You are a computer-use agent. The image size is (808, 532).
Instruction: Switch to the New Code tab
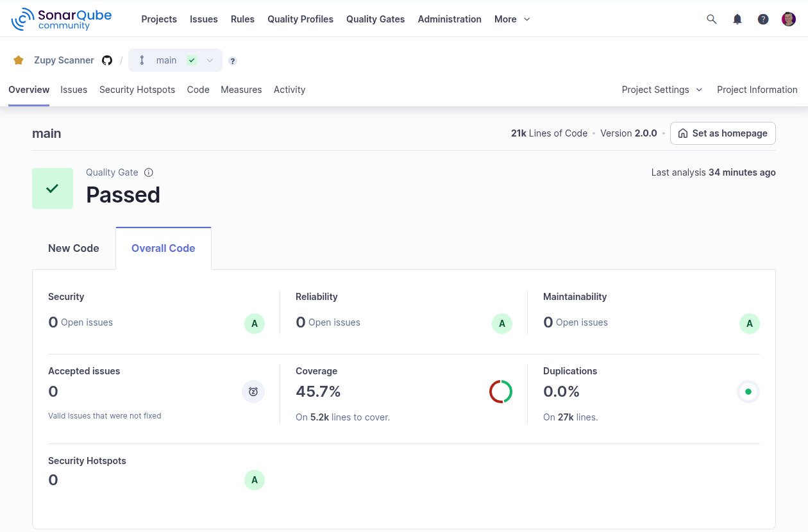(74, 248)
